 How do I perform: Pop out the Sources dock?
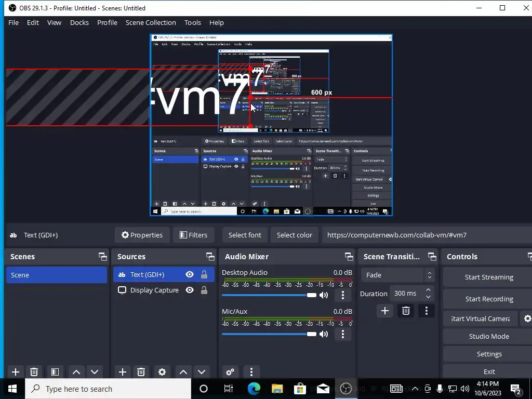[x=210, y=257]
